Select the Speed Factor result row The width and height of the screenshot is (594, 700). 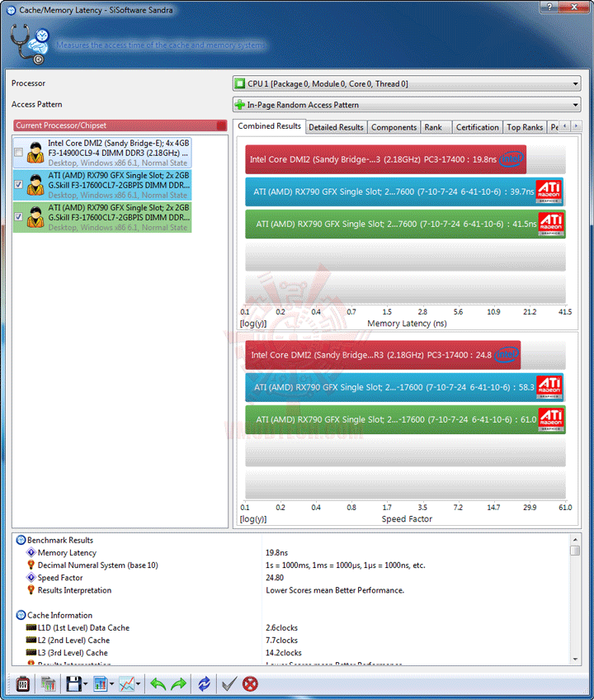(x=292, y=578)
